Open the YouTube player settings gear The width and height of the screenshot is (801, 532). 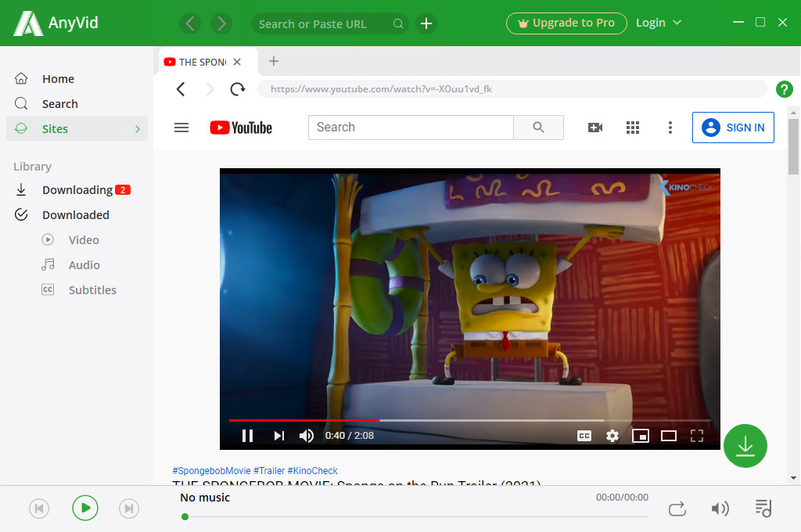(612, 436)
